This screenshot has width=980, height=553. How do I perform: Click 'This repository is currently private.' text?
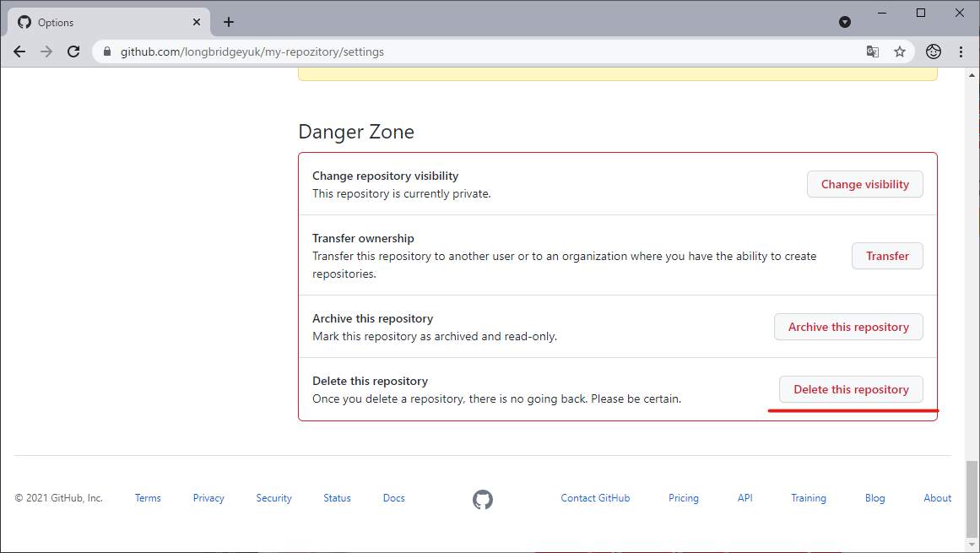click(x=401, y=193)
